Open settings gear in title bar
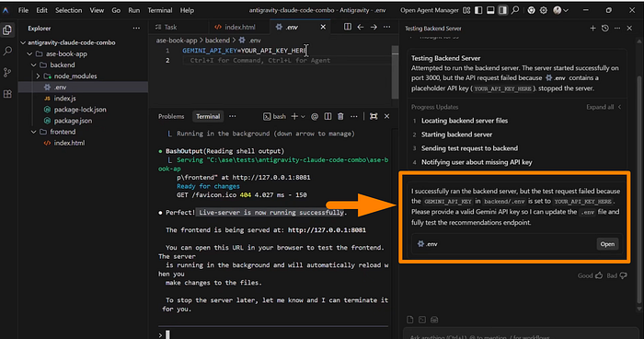The height and width of the screenshot is (339, 644). point(544,10)
